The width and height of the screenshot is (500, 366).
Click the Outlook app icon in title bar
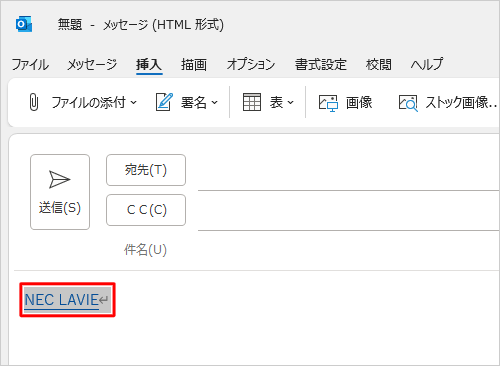coord(24,24)
